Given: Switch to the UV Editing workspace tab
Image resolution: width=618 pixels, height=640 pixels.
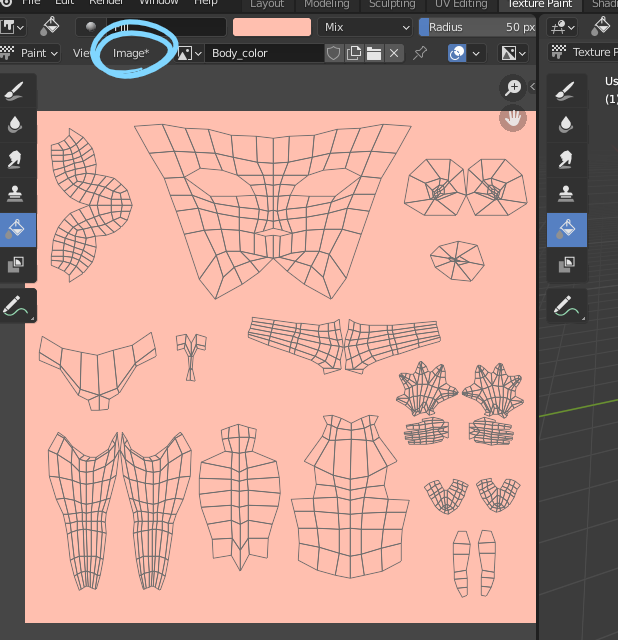Looking at the screenshot, I should click(461, 4).
